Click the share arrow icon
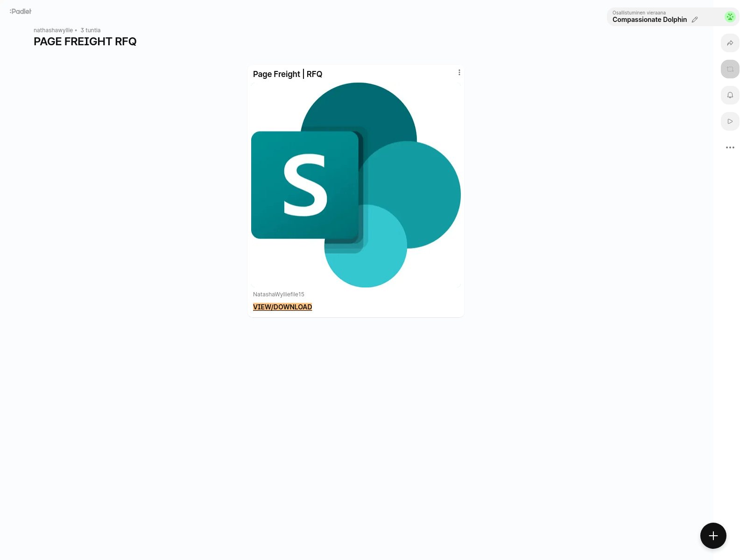 730,43
